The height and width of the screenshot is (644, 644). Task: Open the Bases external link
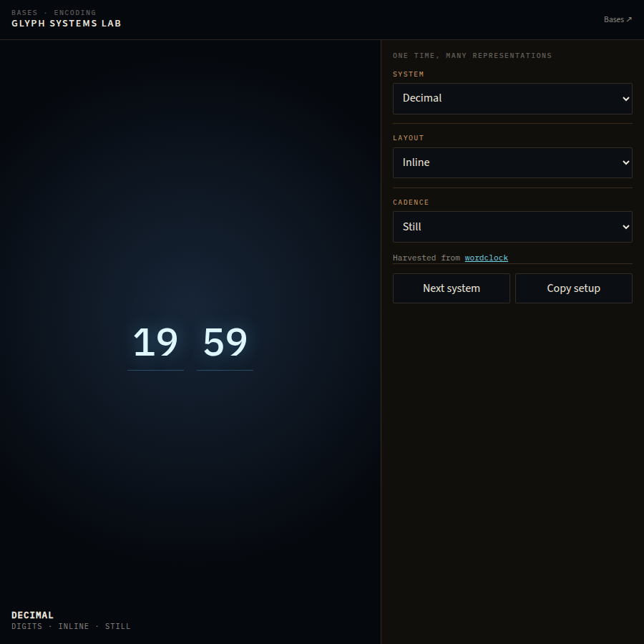click(x=618, y=19)
